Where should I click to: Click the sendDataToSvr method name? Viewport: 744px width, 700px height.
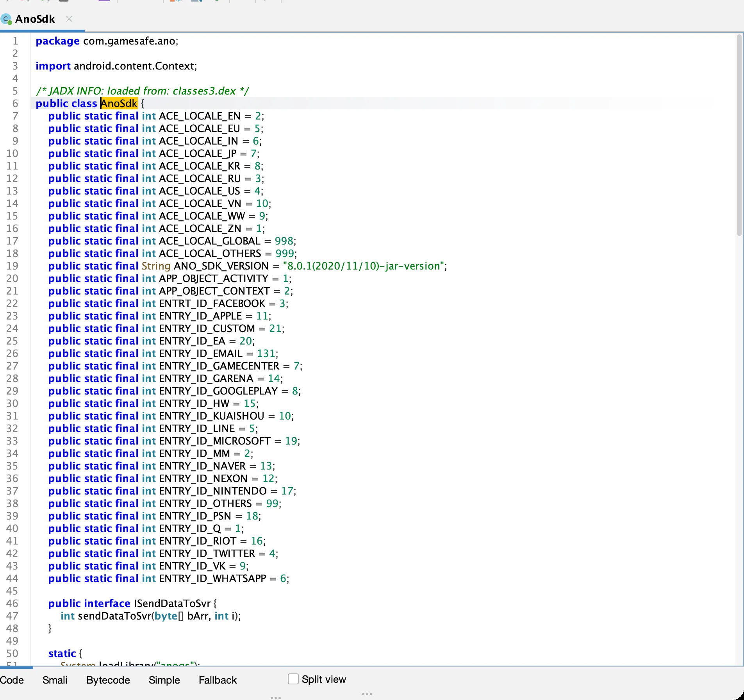tap(114, 616)
